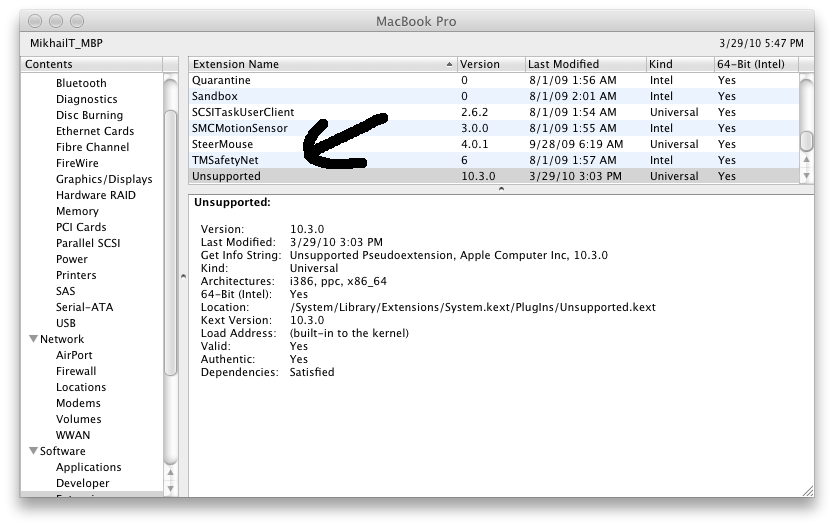Select Printers in the sidebar
The width and height of the screenshot is (834, 527).
(x=76, y=274)
